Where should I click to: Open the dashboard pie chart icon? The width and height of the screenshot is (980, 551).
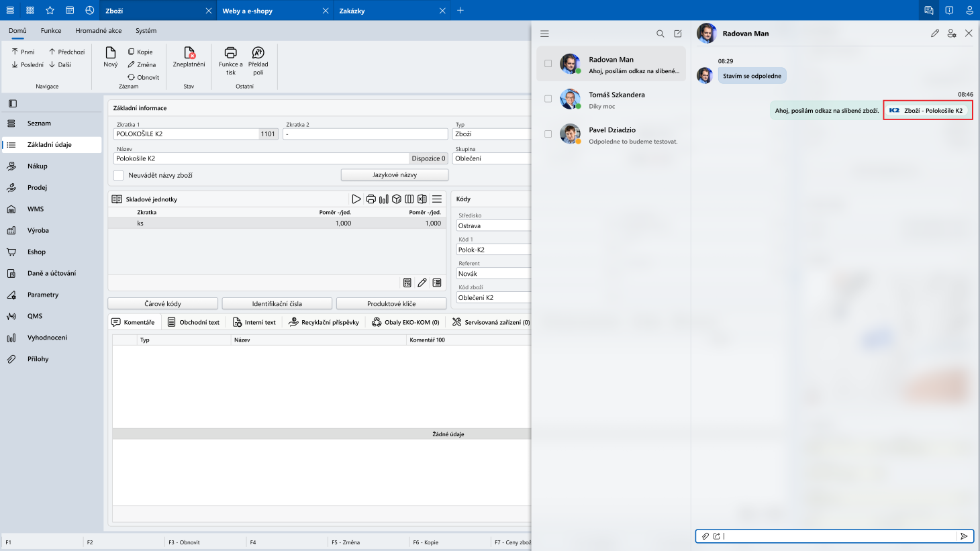(x=90, y=11)
